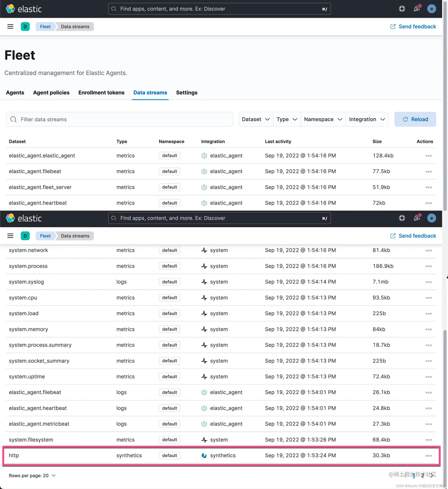Open hamburger menu in lower header
Image resolution: width=448 pixels, height=489 pixels.
pyautogui.click(x=10, y=236)
